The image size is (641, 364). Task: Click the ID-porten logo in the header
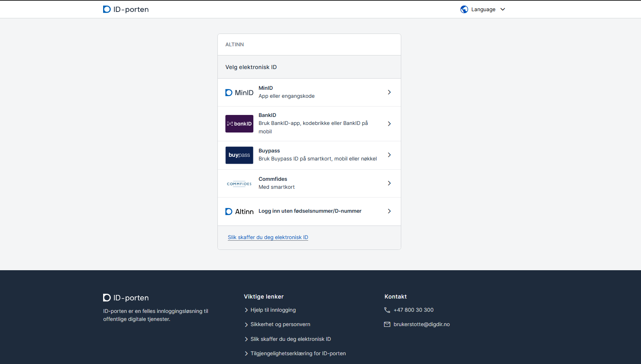tap(125, 9)
